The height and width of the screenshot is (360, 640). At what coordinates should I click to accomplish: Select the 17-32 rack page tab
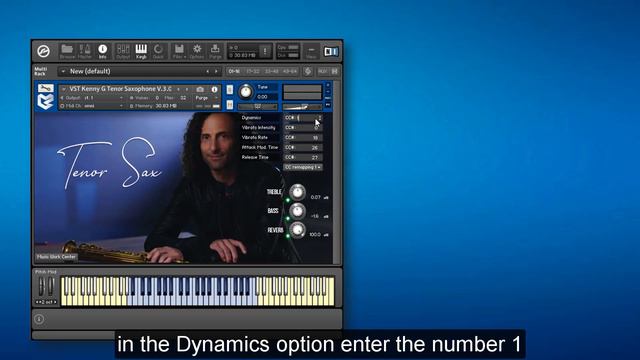click(x=253, y=71)
